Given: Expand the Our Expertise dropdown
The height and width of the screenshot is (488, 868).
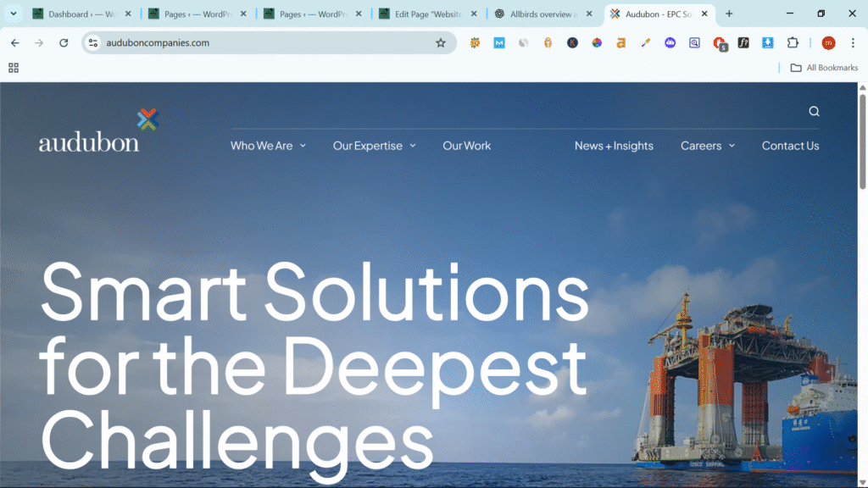Looking at the screenshot, I should tap(374, 146).
